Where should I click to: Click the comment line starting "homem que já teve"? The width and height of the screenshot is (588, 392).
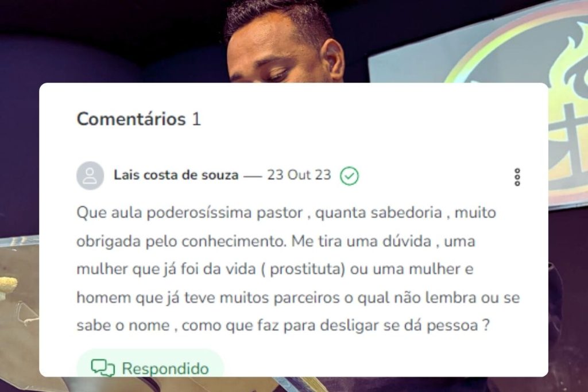tap(298, 297)
